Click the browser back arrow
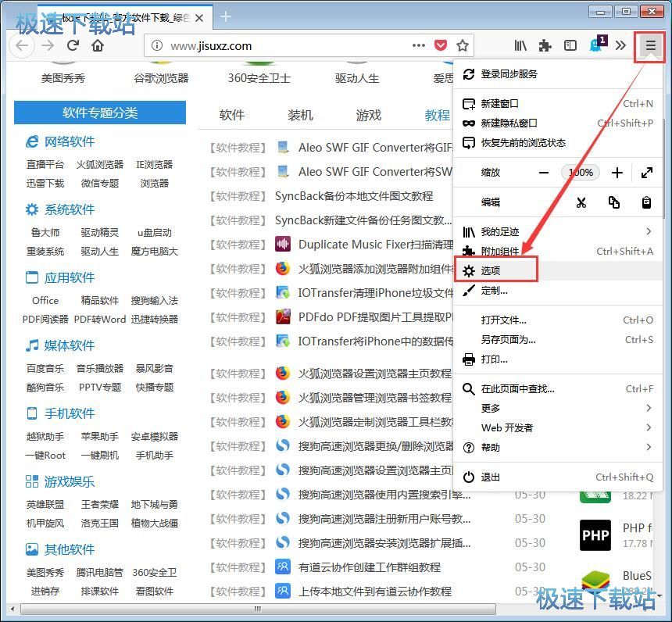This screenshot has width=672, height=622. 22,45
